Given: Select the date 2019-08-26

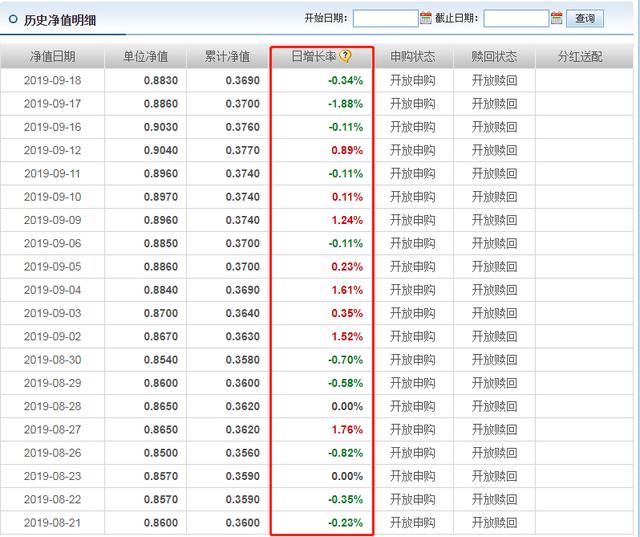Looking at the screenshot, I should coord(53,453).
